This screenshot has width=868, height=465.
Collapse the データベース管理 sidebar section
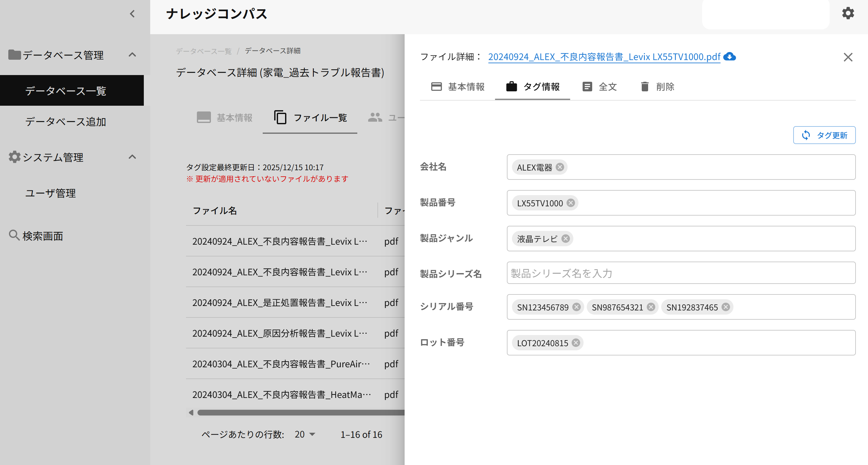tap(132, 55)
